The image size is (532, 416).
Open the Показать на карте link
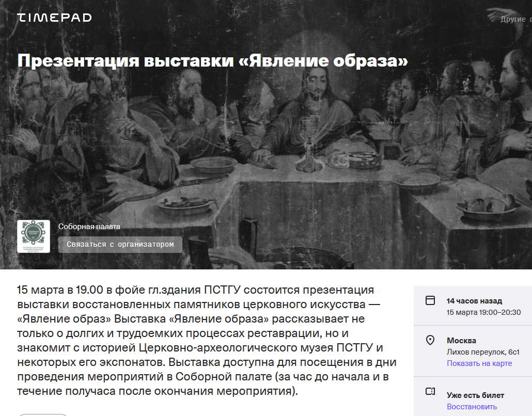click(479, 363)
